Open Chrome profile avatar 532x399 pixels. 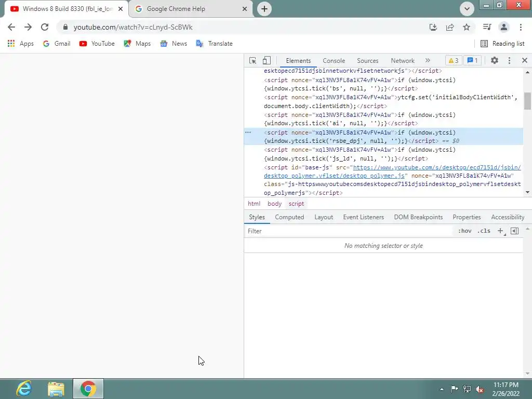(504, 27)
